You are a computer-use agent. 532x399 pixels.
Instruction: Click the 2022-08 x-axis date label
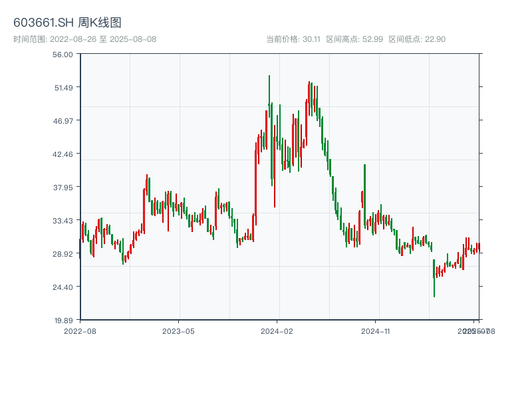pyautogui.click(x=80, y=331)
